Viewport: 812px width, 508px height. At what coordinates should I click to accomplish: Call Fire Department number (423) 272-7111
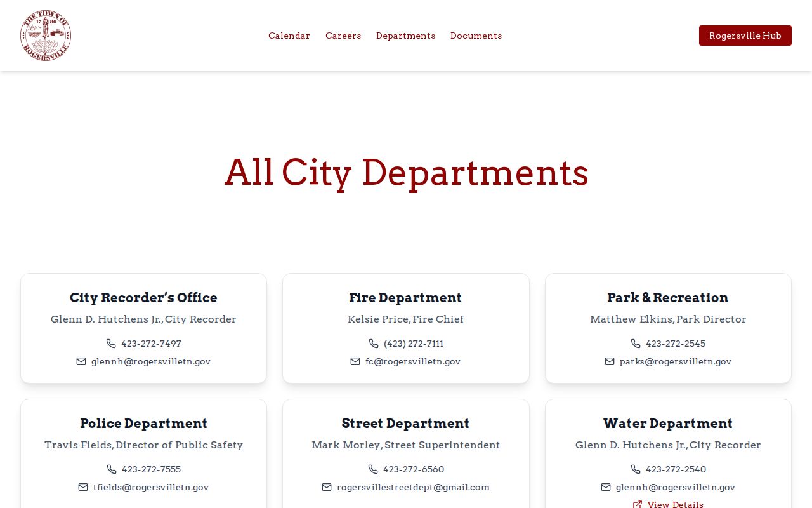414,344
